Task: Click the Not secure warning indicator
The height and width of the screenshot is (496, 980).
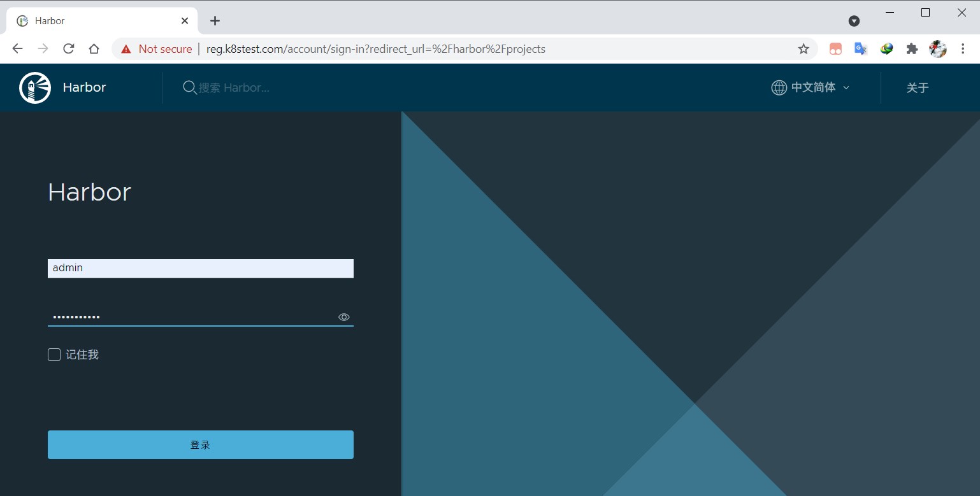Action: pos(156,49)
